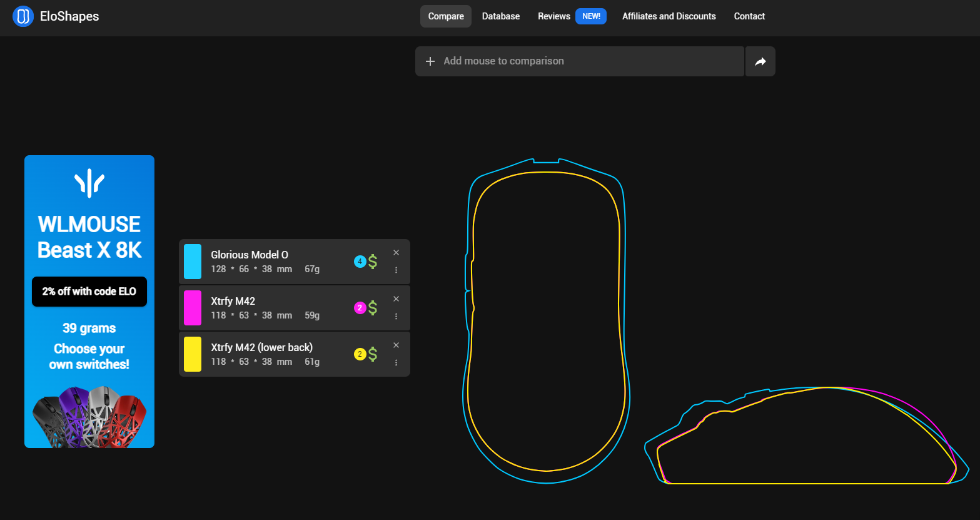
Task: Open more options for Xtrfy M42
Action: (396, 317)
